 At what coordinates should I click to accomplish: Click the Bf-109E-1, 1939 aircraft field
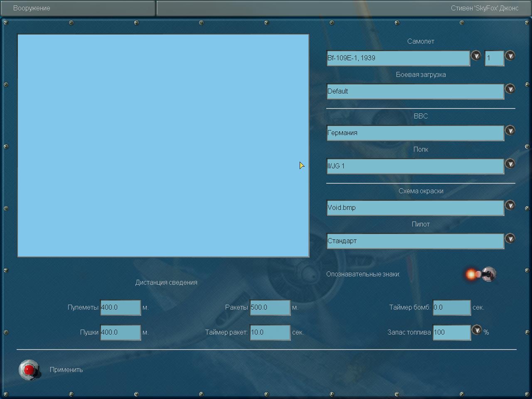coord(398,58)
